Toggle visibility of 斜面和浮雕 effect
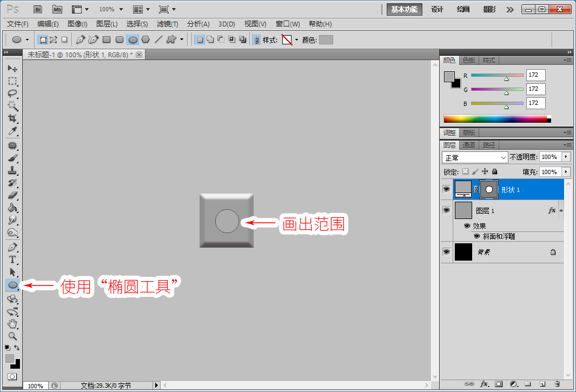The width and height of the screenshot is (576, 392). coord(476,236)
